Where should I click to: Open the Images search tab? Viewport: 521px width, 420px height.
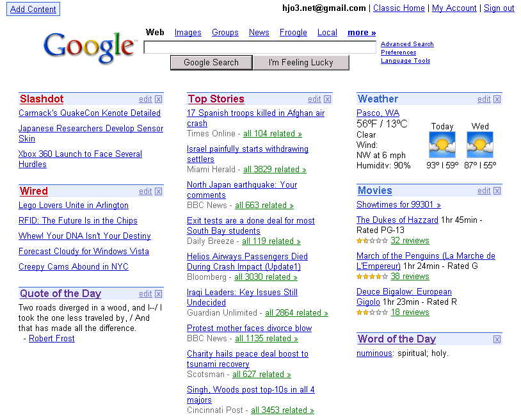[x=188, y=33]
